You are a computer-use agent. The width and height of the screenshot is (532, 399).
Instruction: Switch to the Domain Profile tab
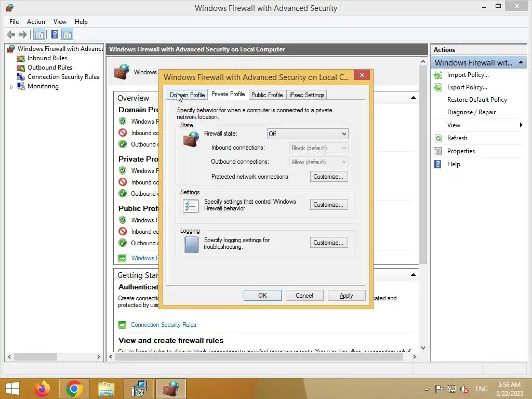click(x=187, y=95)
